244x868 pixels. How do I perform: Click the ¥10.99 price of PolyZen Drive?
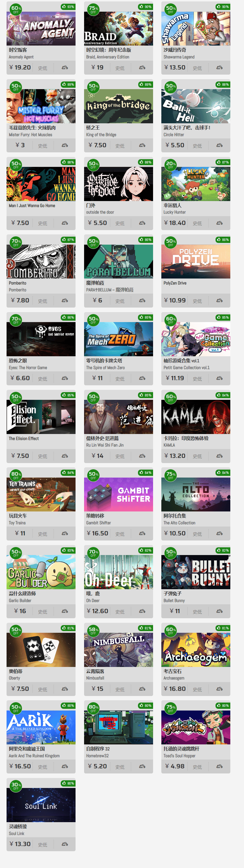[175, 300]
